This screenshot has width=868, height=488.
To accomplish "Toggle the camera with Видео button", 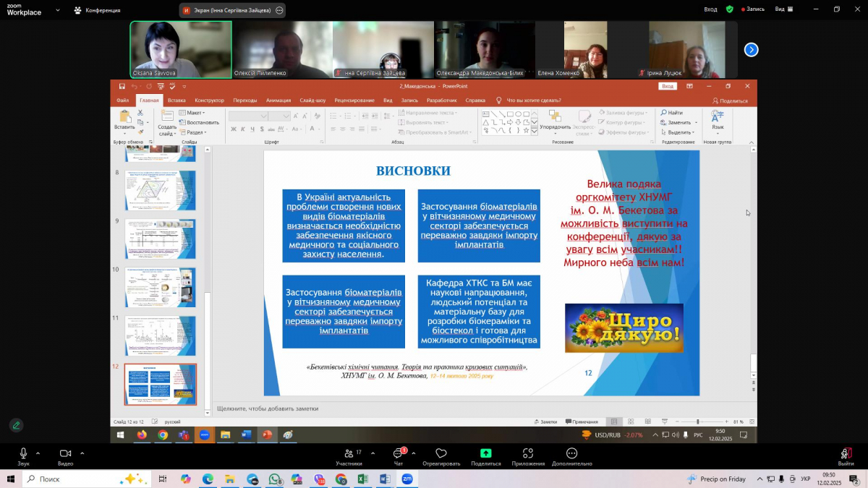I will [65, 454].
